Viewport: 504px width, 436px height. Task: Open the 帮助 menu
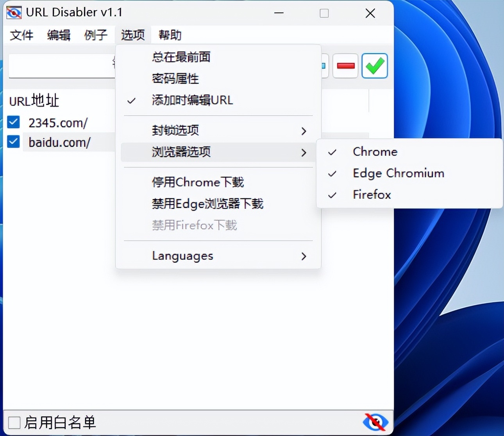pos(169,35)
